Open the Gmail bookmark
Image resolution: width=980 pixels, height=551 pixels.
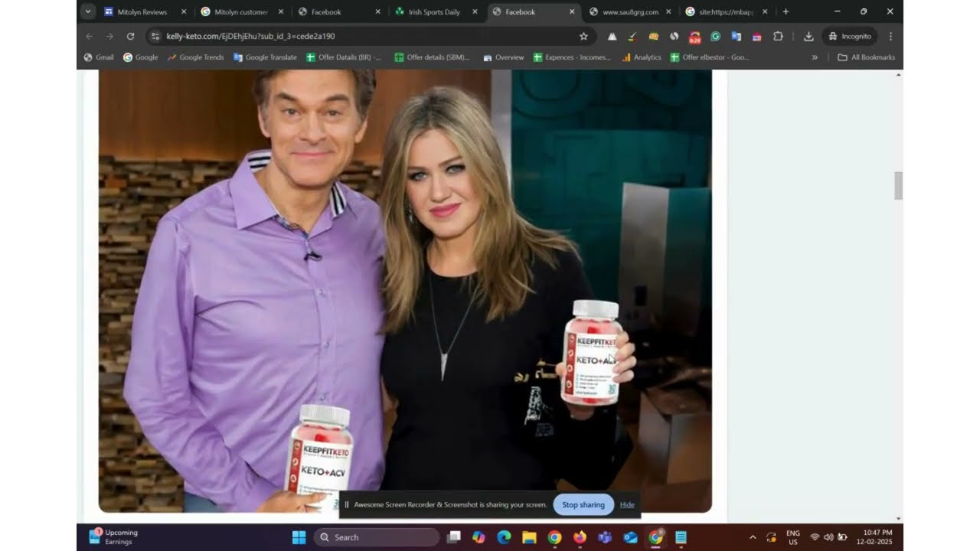tap(99, 57)
